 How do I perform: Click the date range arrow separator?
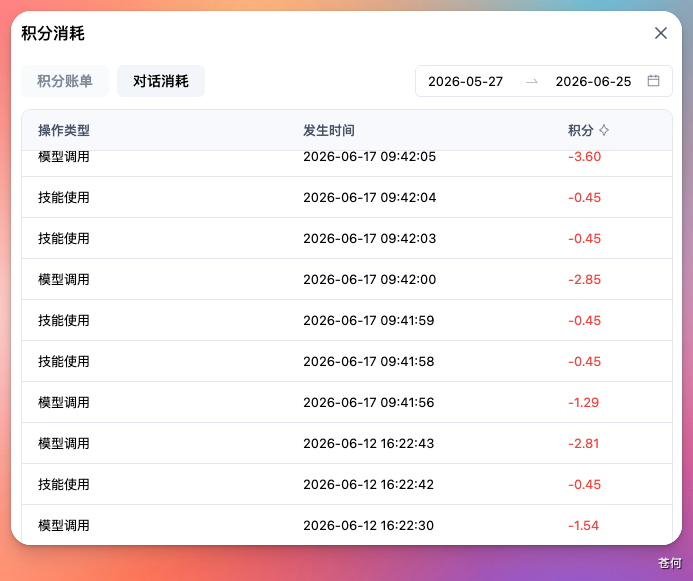532,81
